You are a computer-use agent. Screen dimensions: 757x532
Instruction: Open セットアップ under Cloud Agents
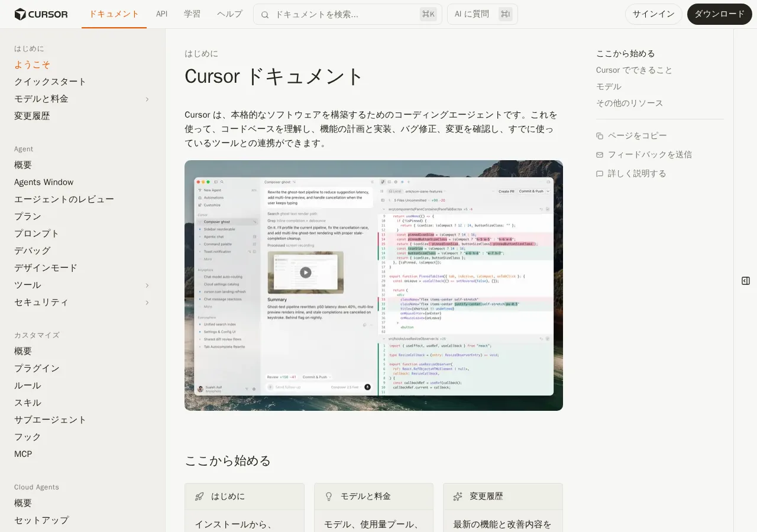[41, 521]
